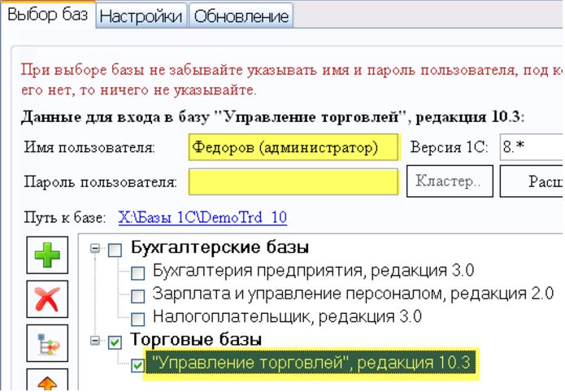Click the Имя пользователя field with Федоров

point(293,147)
